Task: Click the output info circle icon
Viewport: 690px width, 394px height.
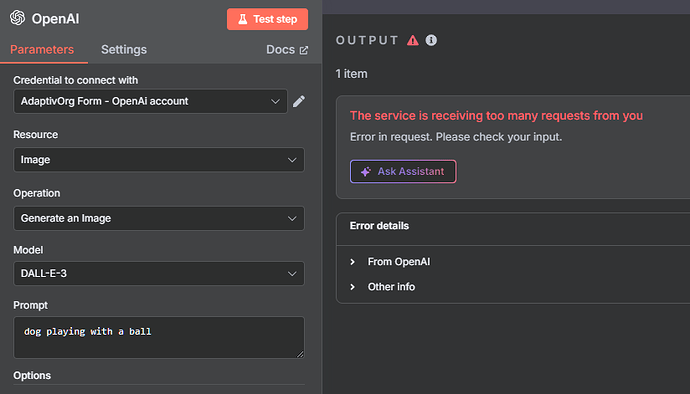Action: (x=431, y=40)
